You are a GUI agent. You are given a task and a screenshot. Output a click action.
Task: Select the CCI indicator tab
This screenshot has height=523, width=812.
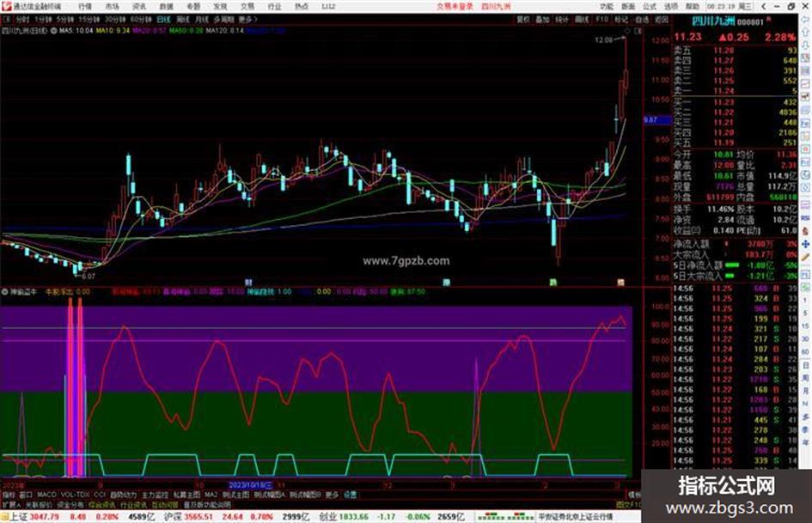[100, 495]
